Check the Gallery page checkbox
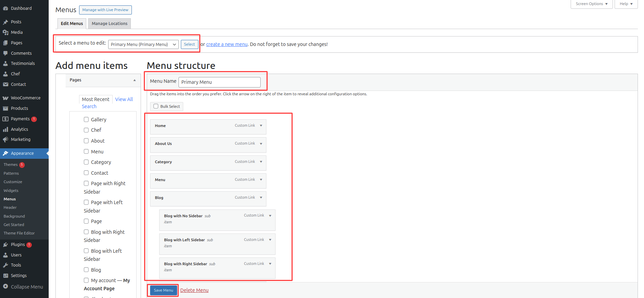This screenshot has width=644, height=298. 86,120
